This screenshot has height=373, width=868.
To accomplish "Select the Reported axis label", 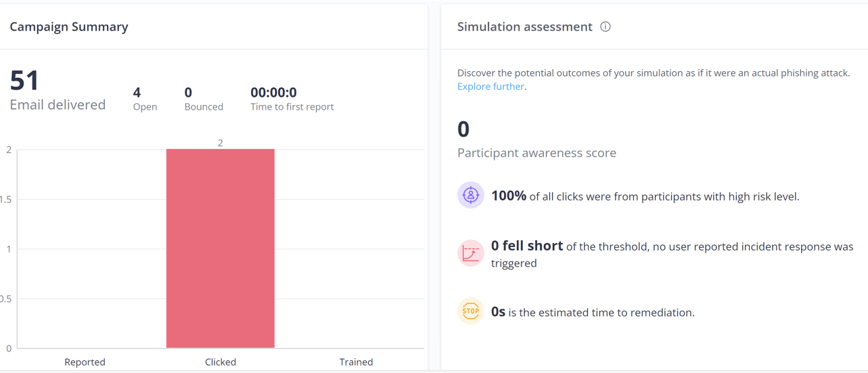I will click(x=85, y=362).
